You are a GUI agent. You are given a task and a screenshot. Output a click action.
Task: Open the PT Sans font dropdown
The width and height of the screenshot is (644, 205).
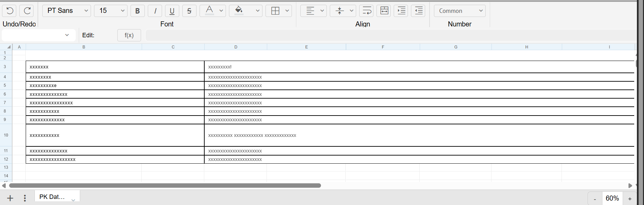(x=67, y=11)
